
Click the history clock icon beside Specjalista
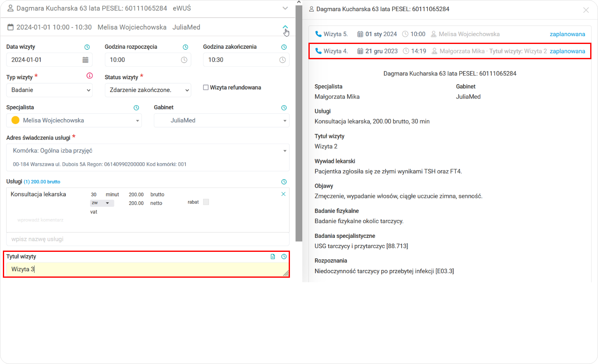coord(136,108)
